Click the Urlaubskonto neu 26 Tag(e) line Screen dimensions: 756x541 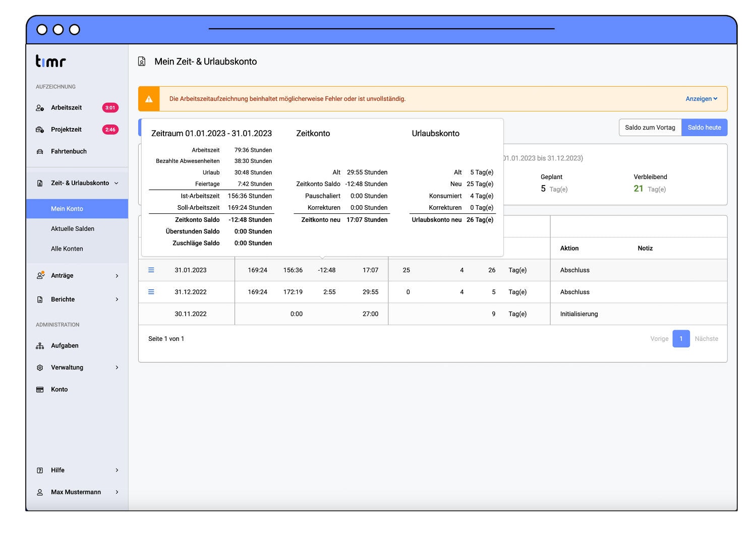click(452, 220)
